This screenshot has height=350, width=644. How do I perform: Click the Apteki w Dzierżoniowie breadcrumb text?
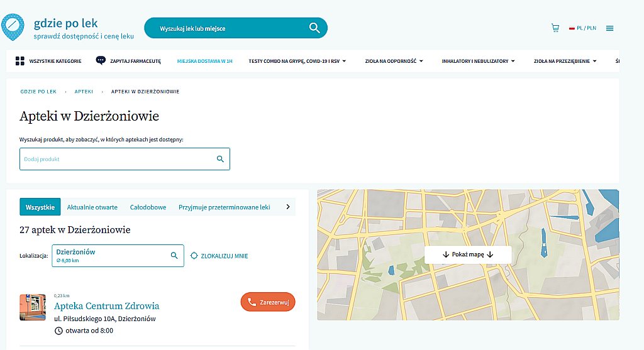[x=145, y=92]
